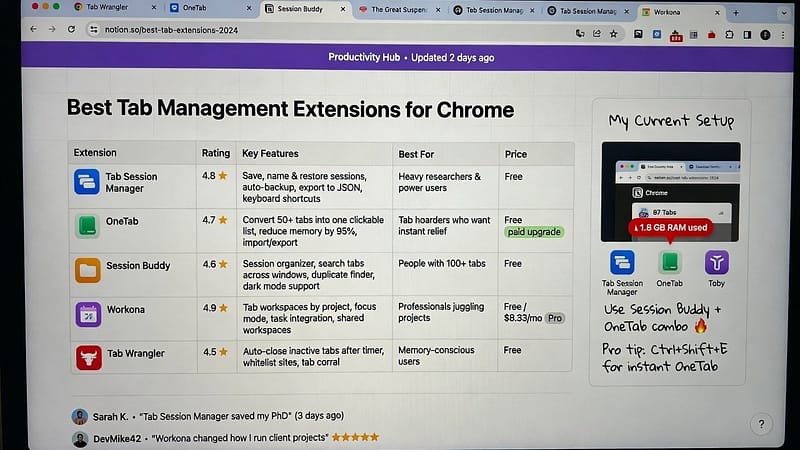Select the Tab Wrangler name in table
Screen dimensions: 800x450
click(x=136, y=354)
